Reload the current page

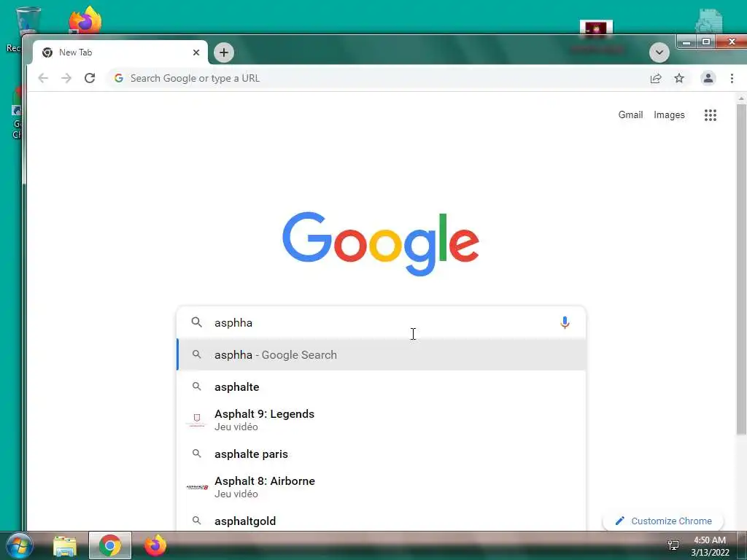pos(90,78)
